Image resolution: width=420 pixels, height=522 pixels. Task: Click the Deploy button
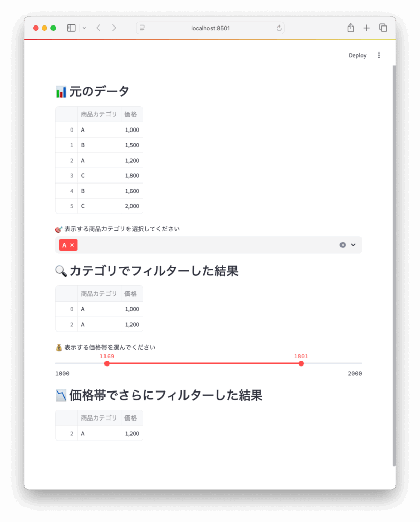[x=358, y=55]
